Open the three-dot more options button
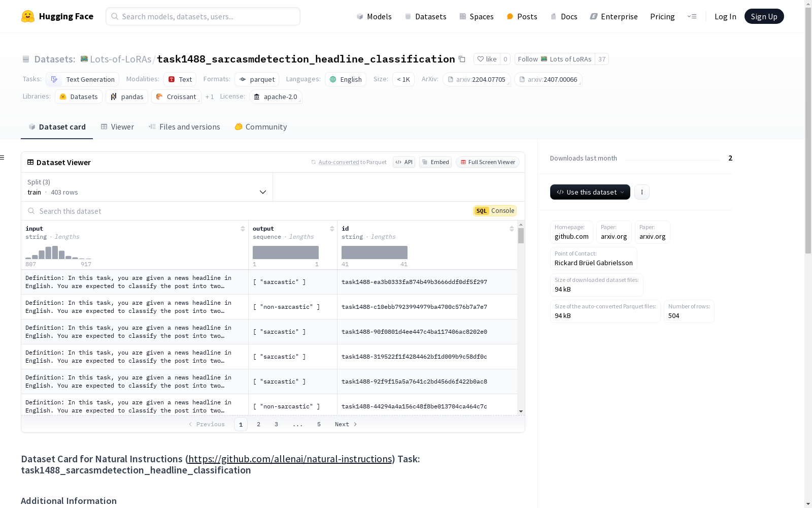Screen dimensions: 812x508 point(642,192)
